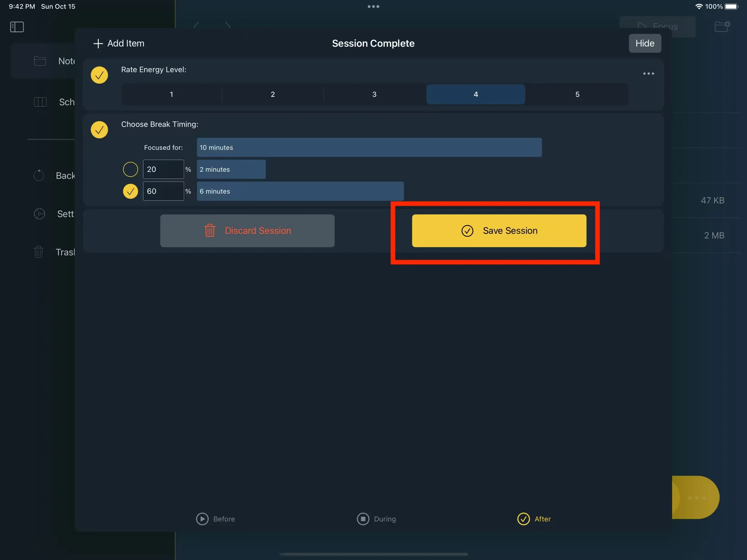The image size is (747, 560).
Task: Toggle the Choose Break Timing checkmark
Action: pos(99,130)
